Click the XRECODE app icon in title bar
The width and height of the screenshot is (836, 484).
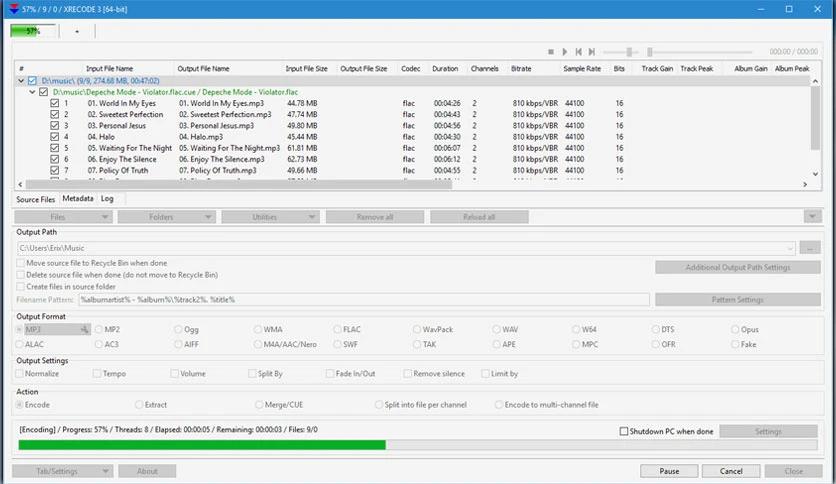(x=14, y=9)
